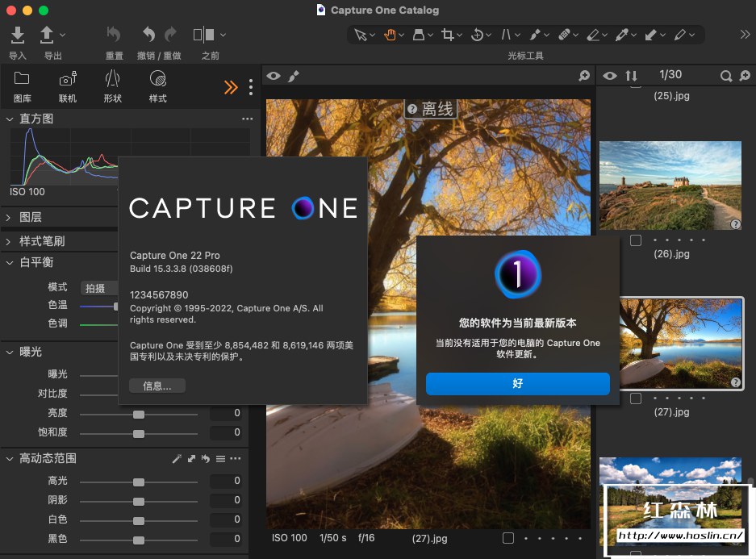Tick the checkbox under the (26).jpg thumbnail
Viewport: 756px width, 559px height.
click(636, 240)
